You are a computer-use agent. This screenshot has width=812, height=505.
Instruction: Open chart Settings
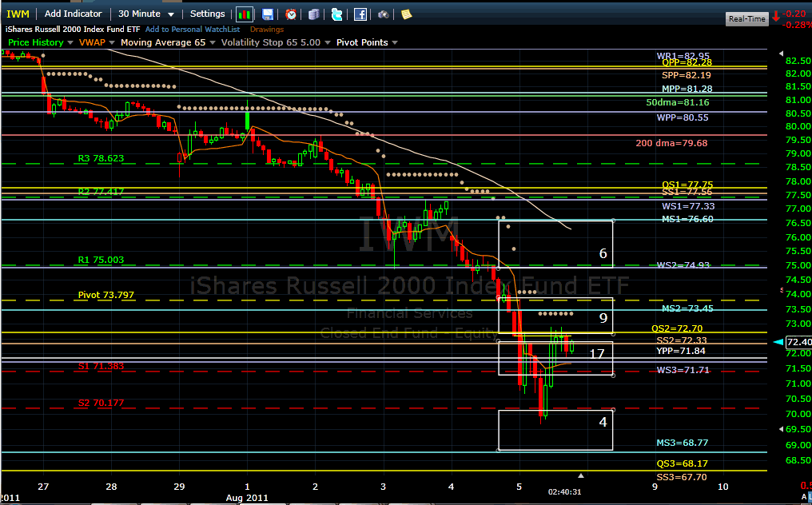pos(207,14)
